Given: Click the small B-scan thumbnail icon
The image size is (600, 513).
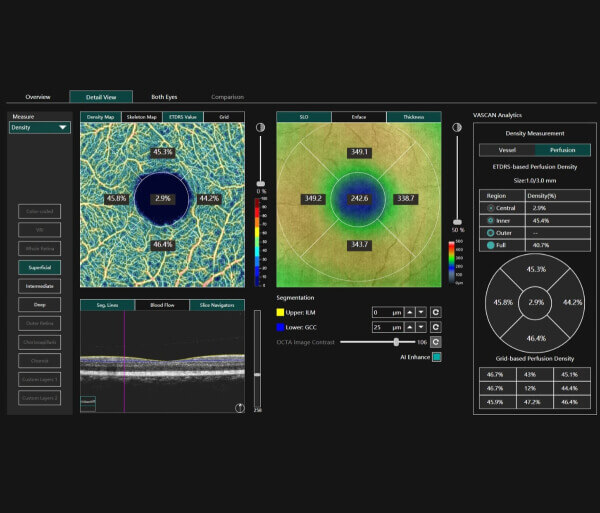Looking at the screenshot, I should [88, 404].
